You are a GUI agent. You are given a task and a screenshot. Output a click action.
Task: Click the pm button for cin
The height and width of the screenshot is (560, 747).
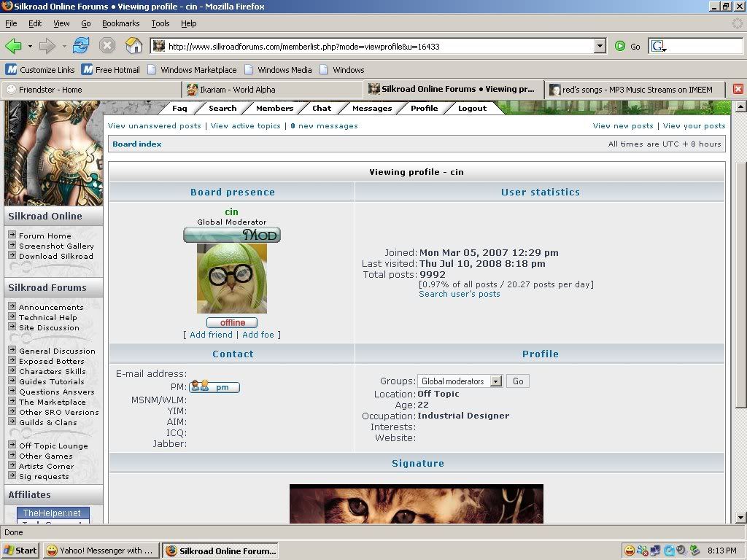coord(214,387)
